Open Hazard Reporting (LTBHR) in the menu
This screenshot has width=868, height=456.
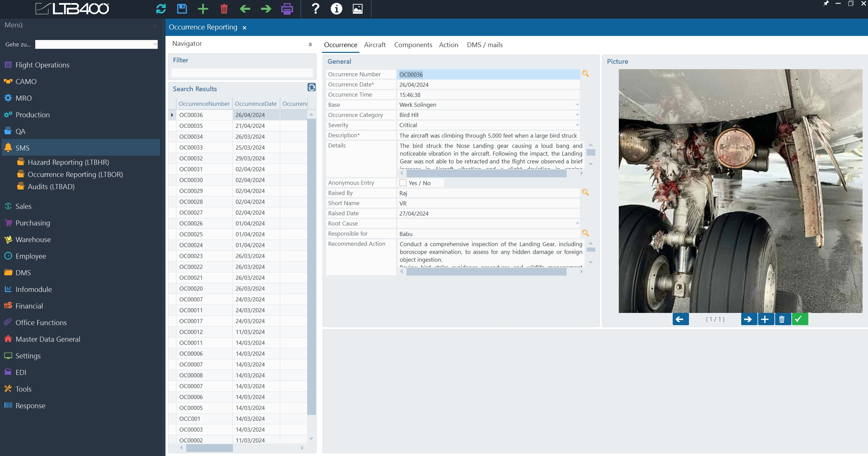pos(68,162)
